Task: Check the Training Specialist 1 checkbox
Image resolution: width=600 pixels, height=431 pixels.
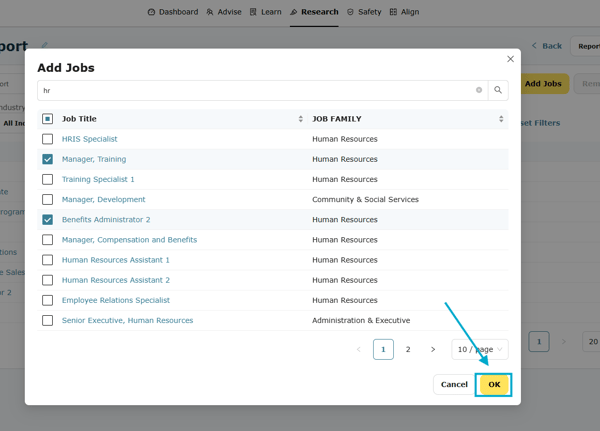Action: (x=47, y=179)
